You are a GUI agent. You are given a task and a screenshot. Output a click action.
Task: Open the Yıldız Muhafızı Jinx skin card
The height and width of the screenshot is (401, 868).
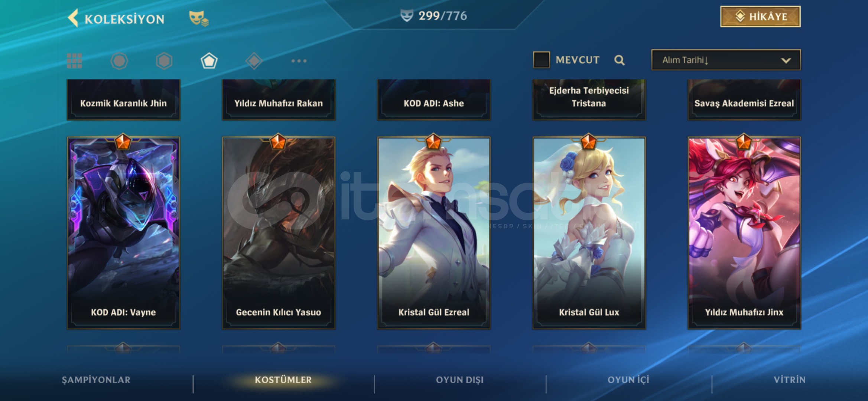(744, 233)
